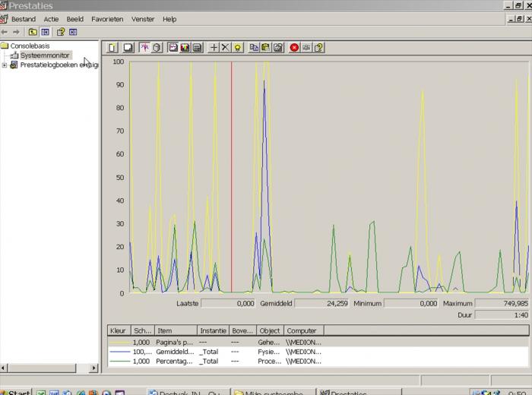Click the Help icon in graph toolbar

coord(318,47)
